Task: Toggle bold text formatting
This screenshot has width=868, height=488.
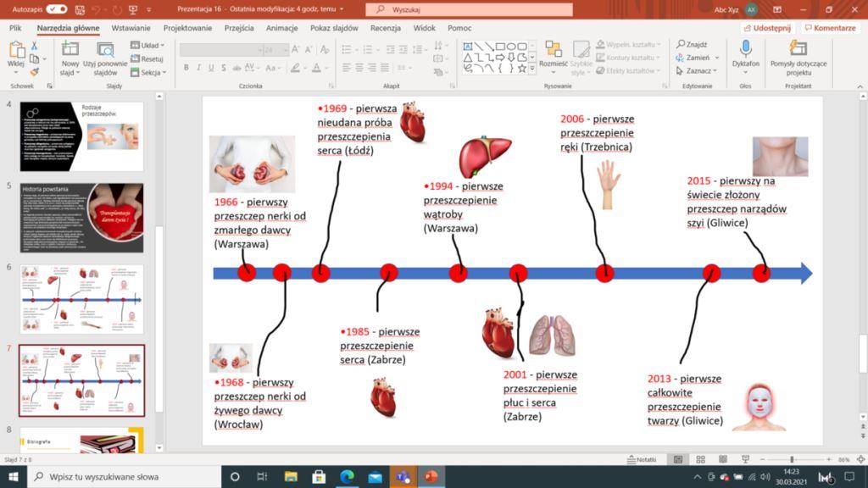Action: 186,68
